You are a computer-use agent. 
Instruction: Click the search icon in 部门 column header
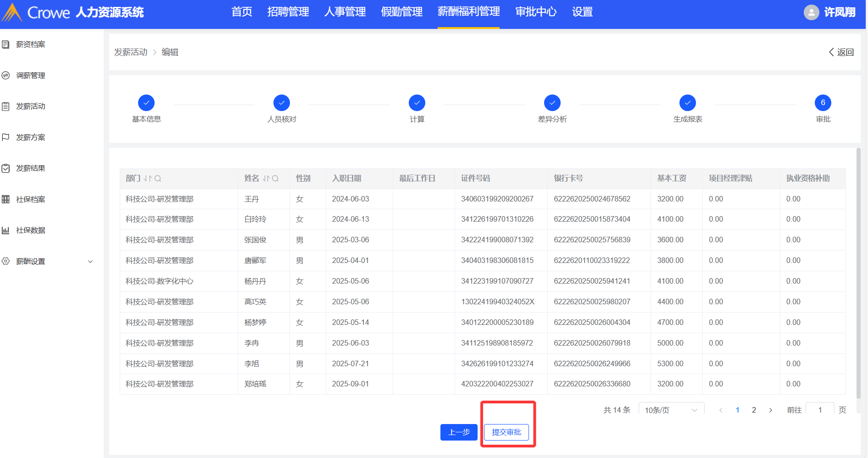pos(158,179)
